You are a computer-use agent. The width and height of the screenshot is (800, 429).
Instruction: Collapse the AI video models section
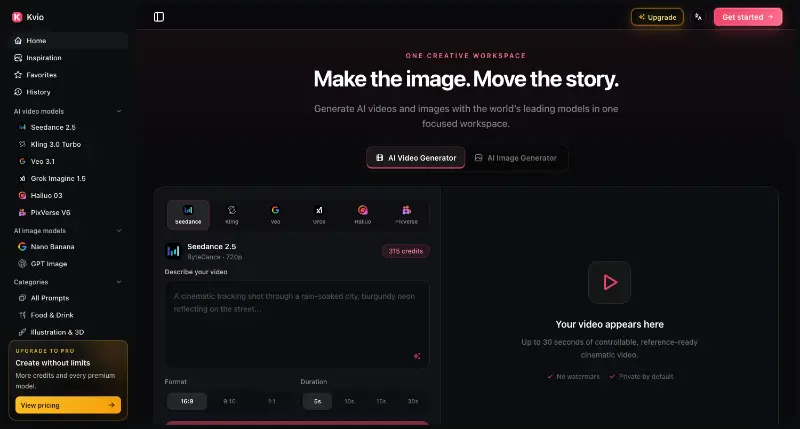tap(119, 111)
